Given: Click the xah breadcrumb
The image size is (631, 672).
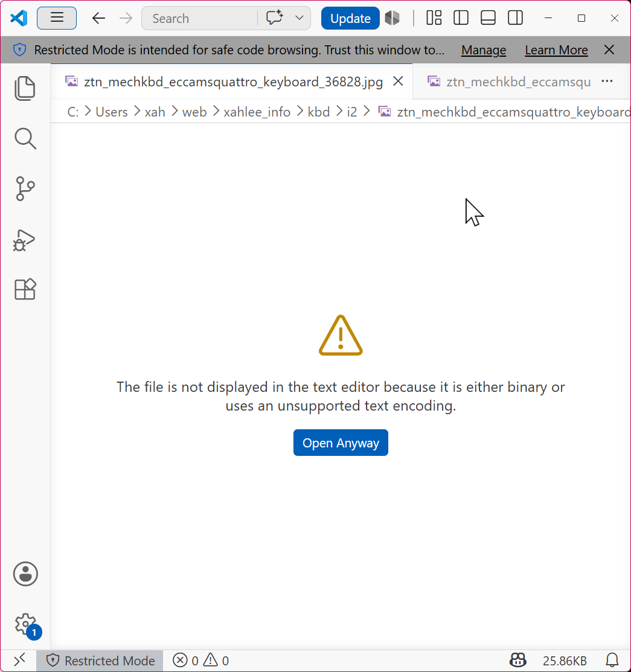Looking at the screenshot, I should click(x=155, y=112).
